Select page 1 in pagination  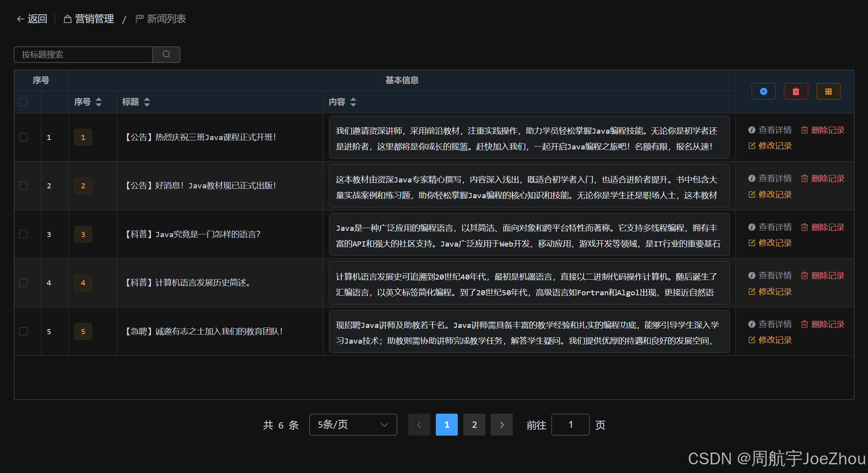pyautogui.click(x=447, y=425)
